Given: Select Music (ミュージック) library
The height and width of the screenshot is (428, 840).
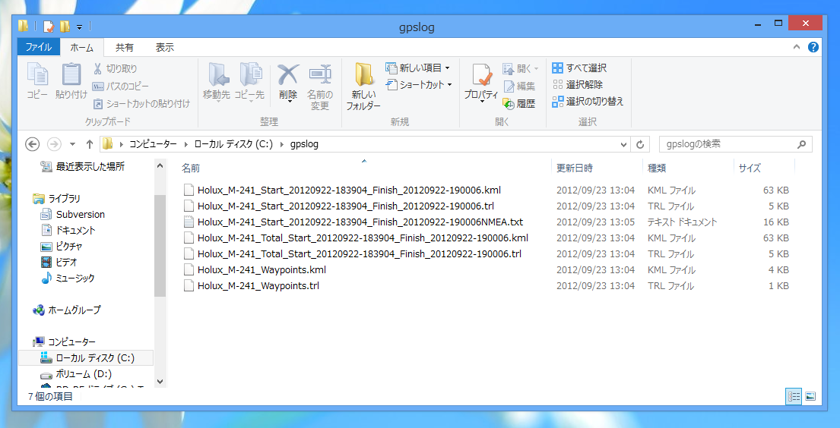Looking at the screenshot, I should tap(68, 279).
